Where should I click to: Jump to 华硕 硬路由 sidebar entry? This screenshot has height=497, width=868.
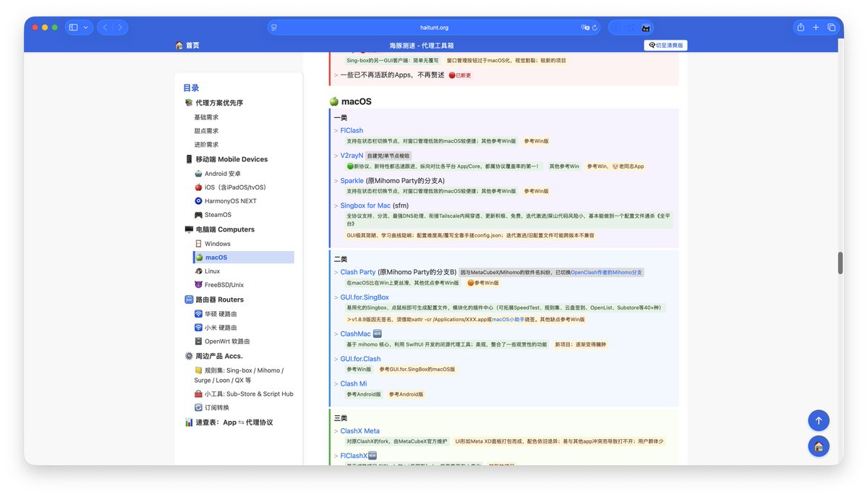216,314
